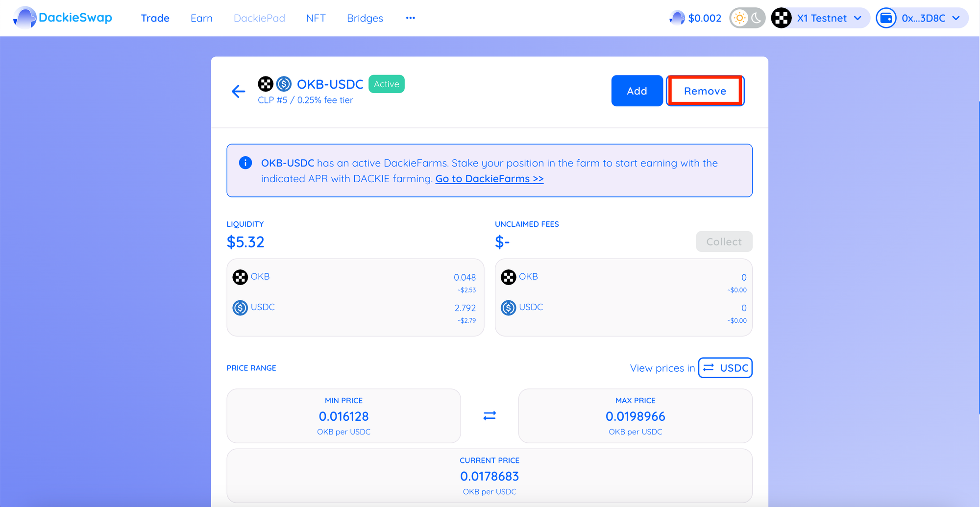
Task: Expand the 0x...3D8C wallet dropdown
Action: [956, 18]
